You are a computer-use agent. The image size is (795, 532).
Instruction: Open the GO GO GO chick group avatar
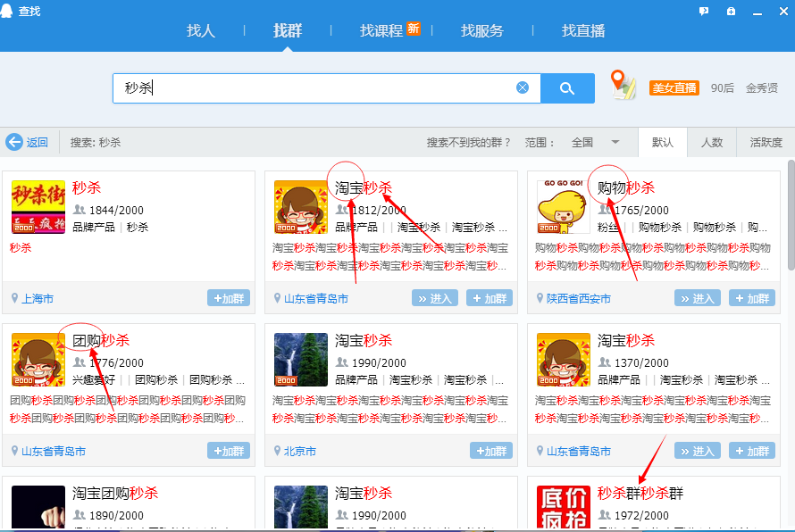click(564, 207)
